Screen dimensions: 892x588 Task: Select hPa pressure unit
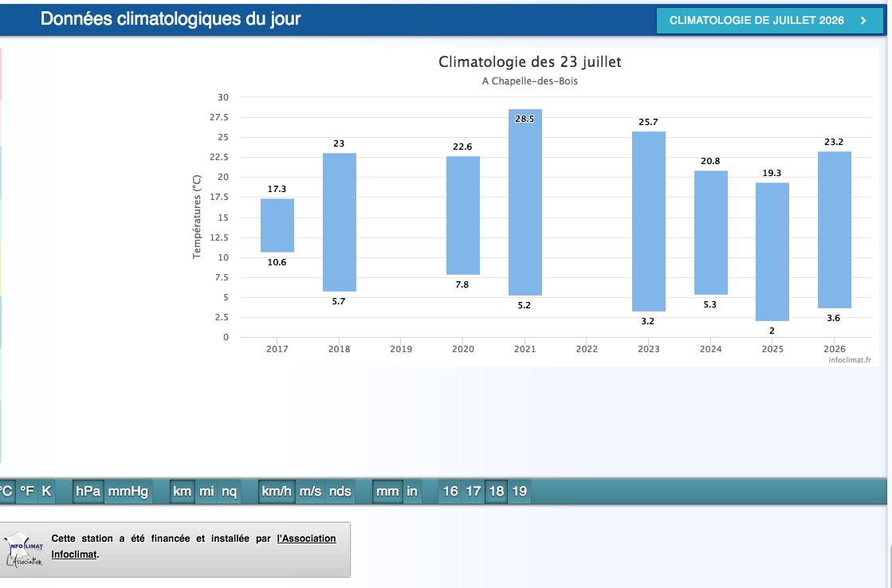point(88,492)
